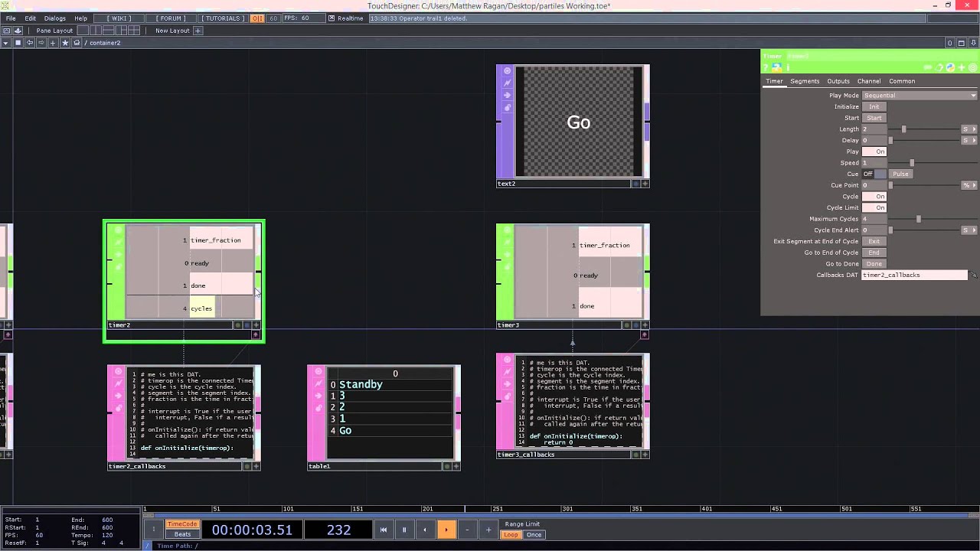
Task: Toggle the Cue parameter Off switch
Action: [874, 174]
